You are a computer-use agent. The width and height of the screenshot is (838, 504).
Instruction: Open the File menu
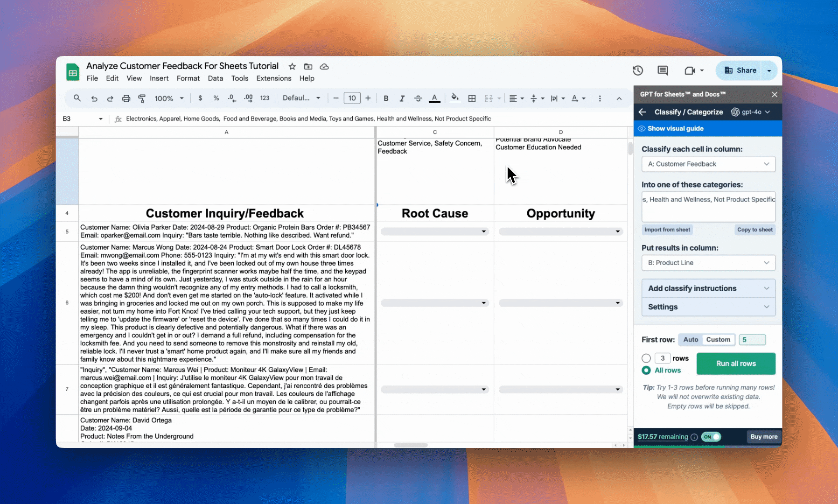[92, 78]
